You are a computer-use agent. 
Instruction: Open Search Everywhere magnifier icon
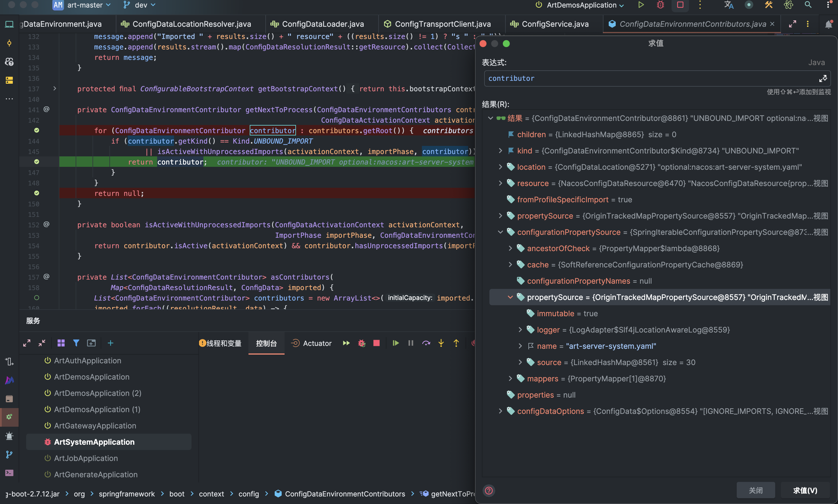coord(808,5)
